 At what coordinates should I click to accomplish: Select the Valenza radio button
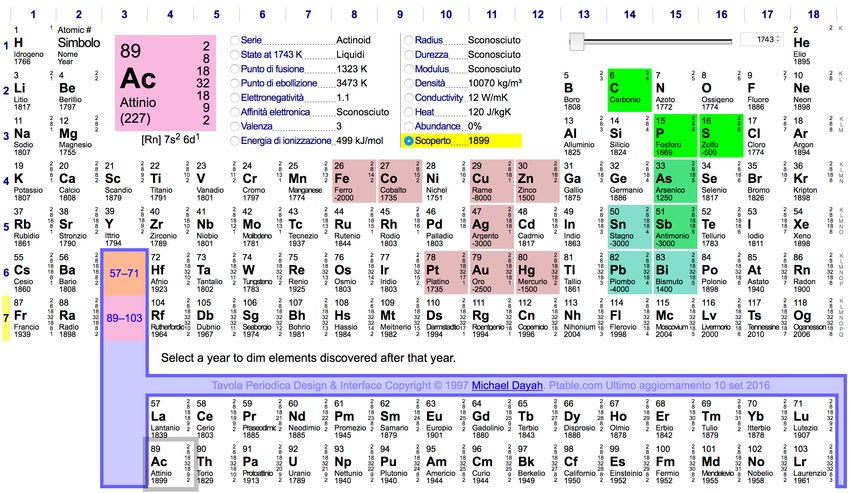coord(235,126)
